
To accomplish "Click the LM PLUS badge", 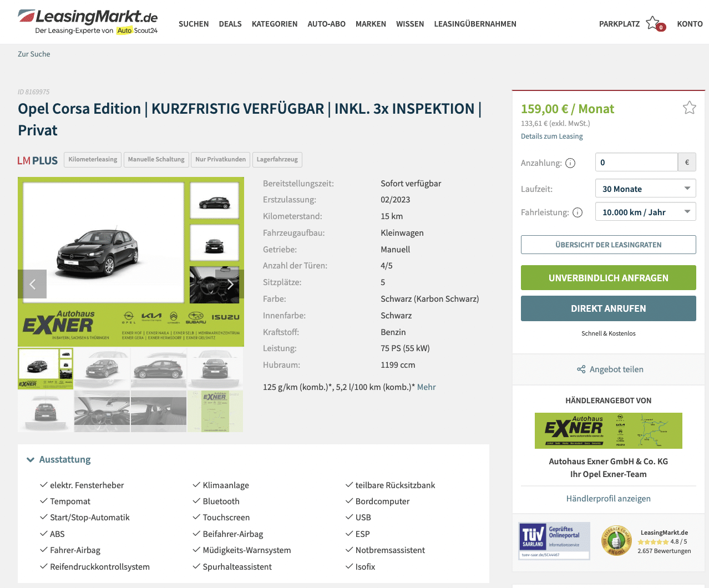I will pyautogui.click(x=37, y=160).
